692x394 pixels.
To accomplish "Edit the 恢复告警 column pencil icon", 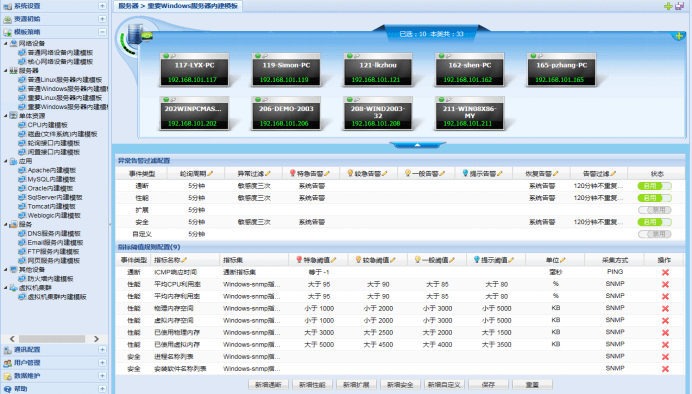I will [556, 174].
